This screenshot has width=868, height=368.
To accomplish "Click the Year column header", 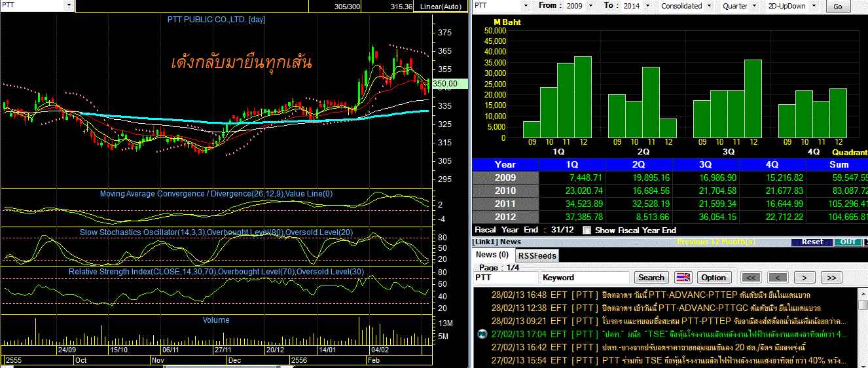I will [x=505, y=164].
